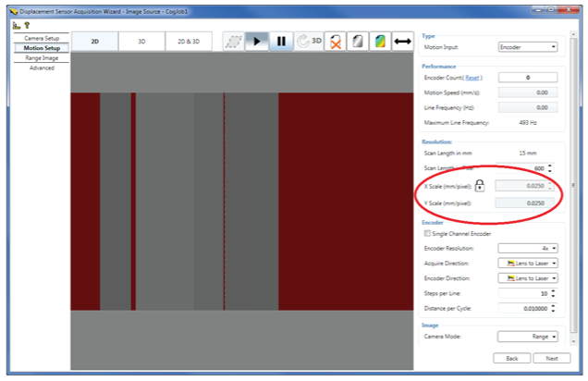Click the Line Frequency value field
This screenshot has width=588, height=381.
(528, 107)
